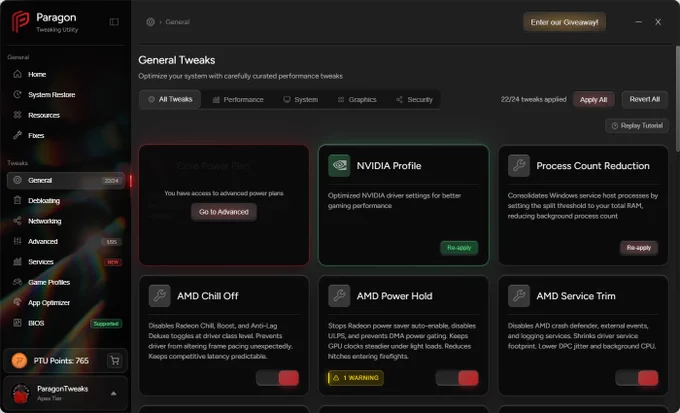
Task: Click the Replay Tutorial button
Action: [x=637, y=126]
